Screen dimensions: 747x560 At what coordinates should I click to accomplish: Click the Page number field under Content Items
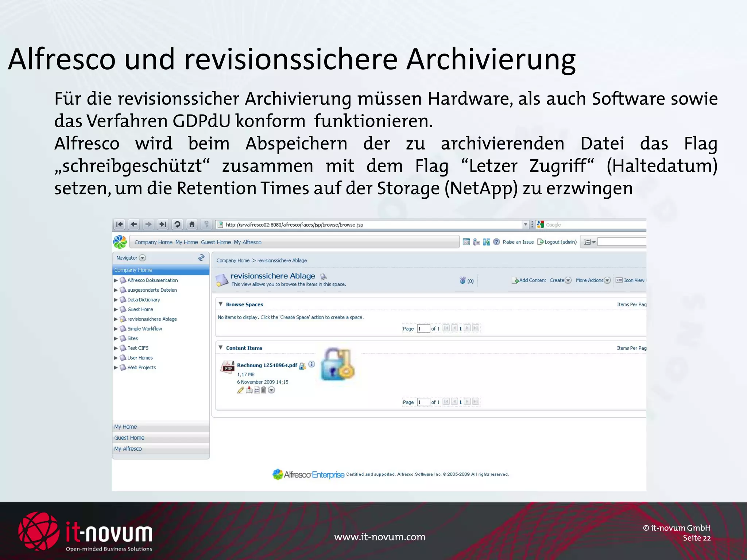click(423, 402)
